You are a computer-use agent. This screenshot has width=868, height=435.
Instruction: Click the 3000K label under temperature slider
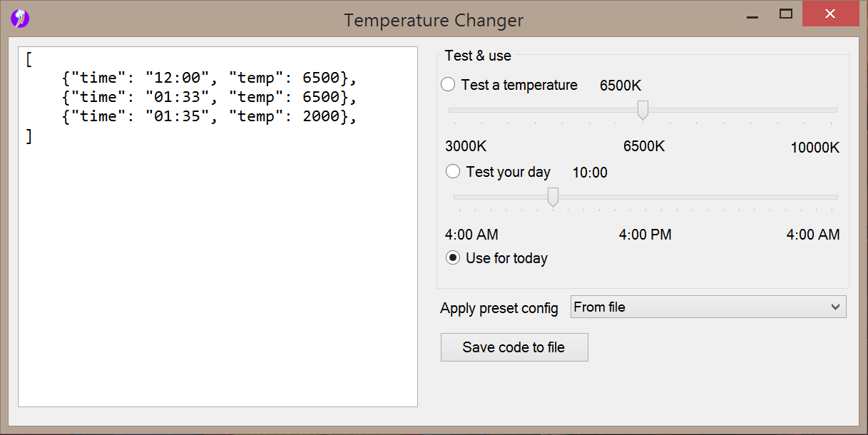(x=466, y=147)
